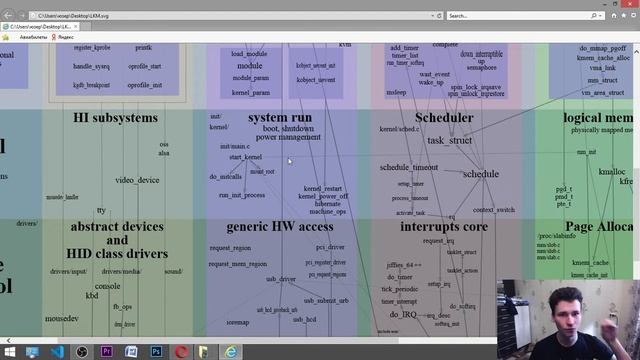Switch to Opera browser taskbar icon
The width and height of the screenshot is (640, 360).
tap(181, 351)
